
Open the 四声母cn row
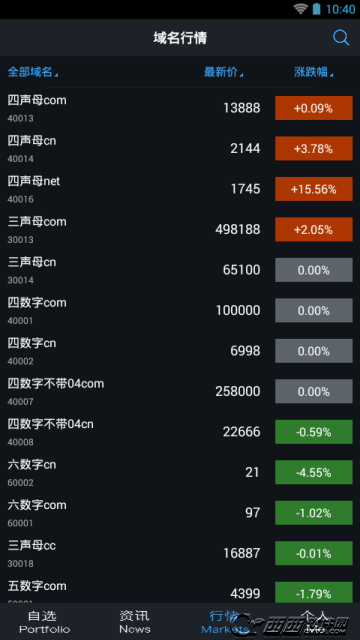pyautogui.click(x=180, y=149)
